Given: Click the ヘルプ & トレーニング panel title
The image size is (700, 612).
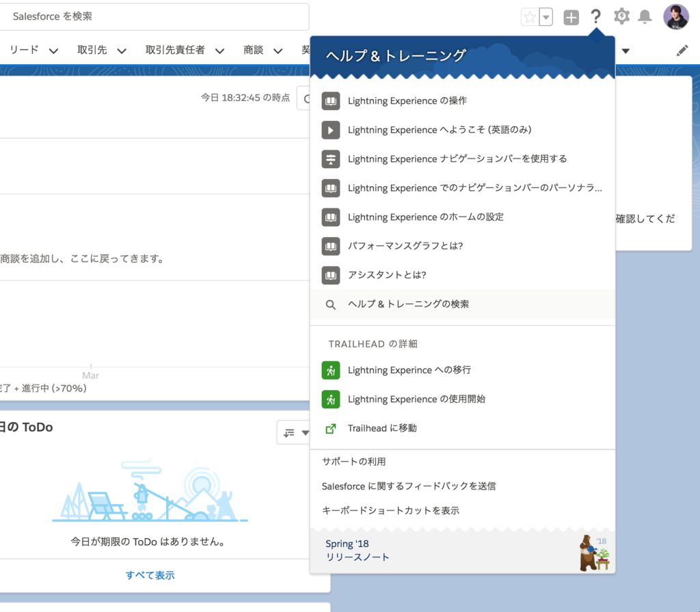Looking at the screenshot, I should pos(396,56).
